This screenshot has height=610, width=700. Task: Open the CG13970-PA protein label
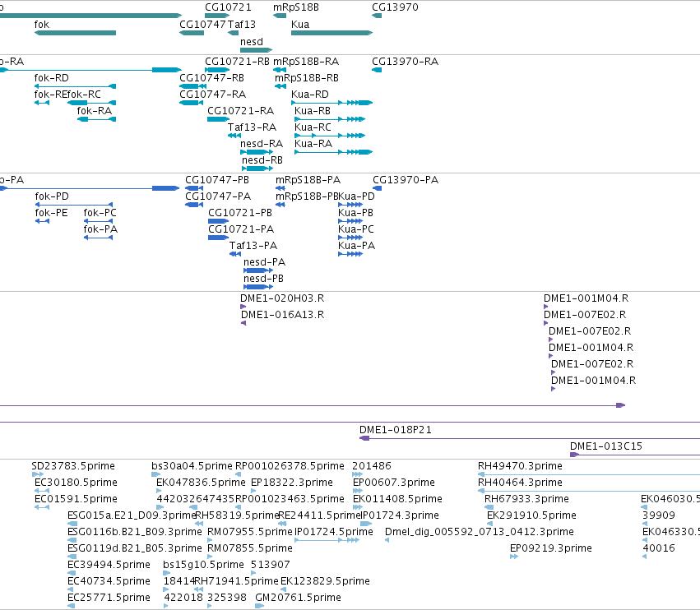point(406,180)
